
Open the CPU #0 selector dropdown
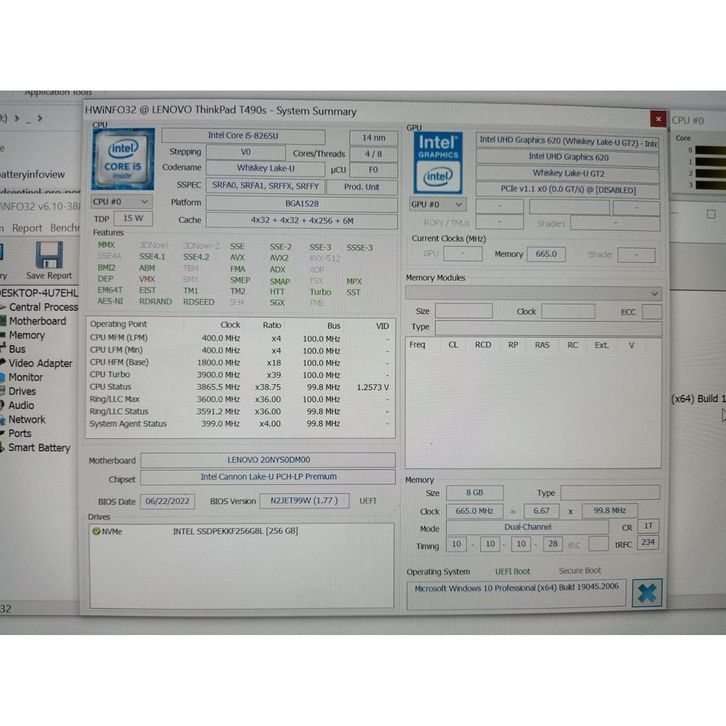click(121, 202)
